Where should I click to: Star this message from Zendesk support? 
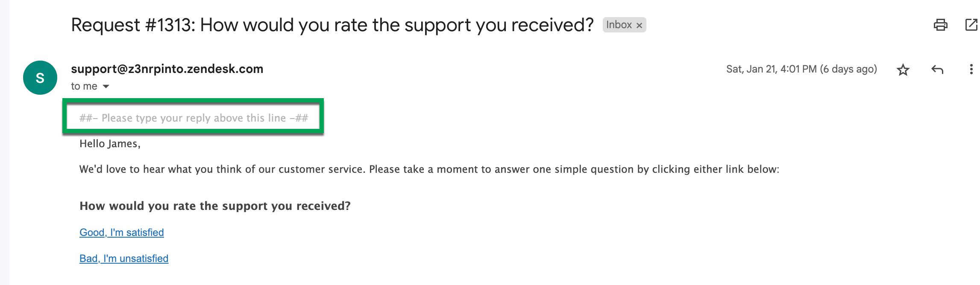point(903,70)
